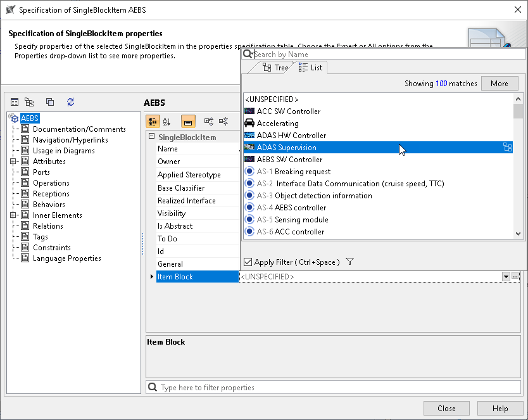Expand the Inner Elements tree node

13,215
